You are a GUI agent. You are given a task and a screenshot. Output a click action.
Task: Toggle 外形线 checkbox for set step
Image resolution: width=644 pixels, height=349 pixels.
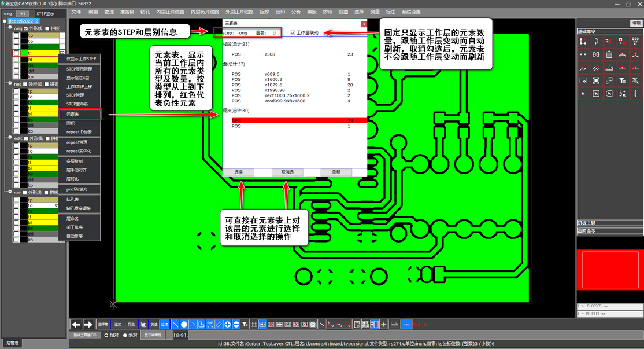(25, 193)
